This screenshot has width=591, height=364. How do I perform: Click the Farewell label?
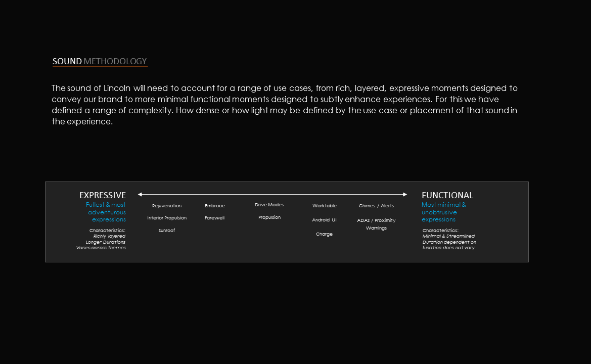(x=214, y=218)
